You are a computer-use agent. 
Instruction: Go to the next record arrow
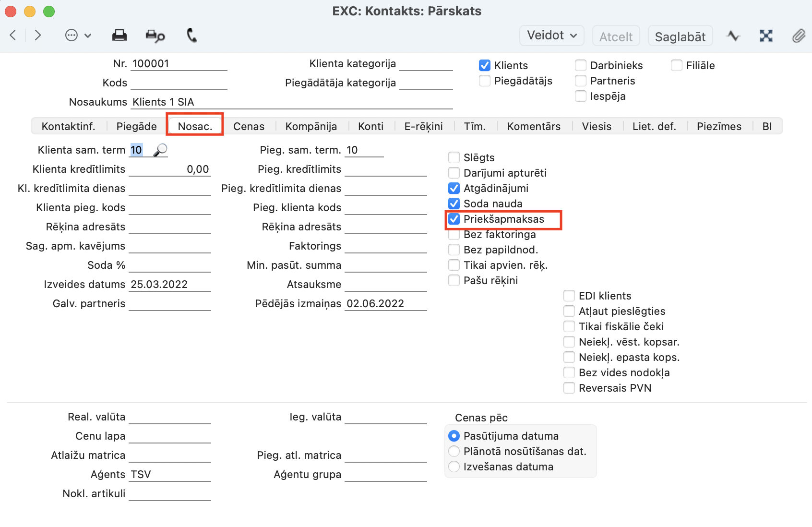(37, 35)
